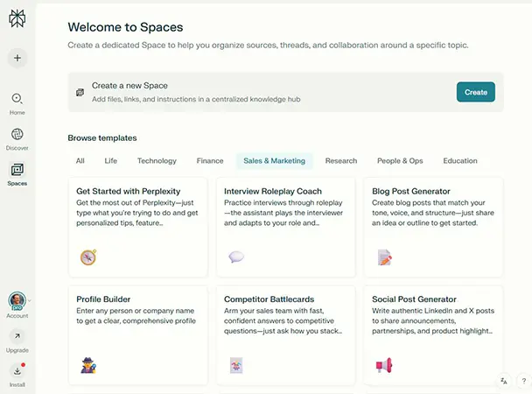
Task: Choose the Education templates tab
Action: pyautogui.click(x=460, y=161)
